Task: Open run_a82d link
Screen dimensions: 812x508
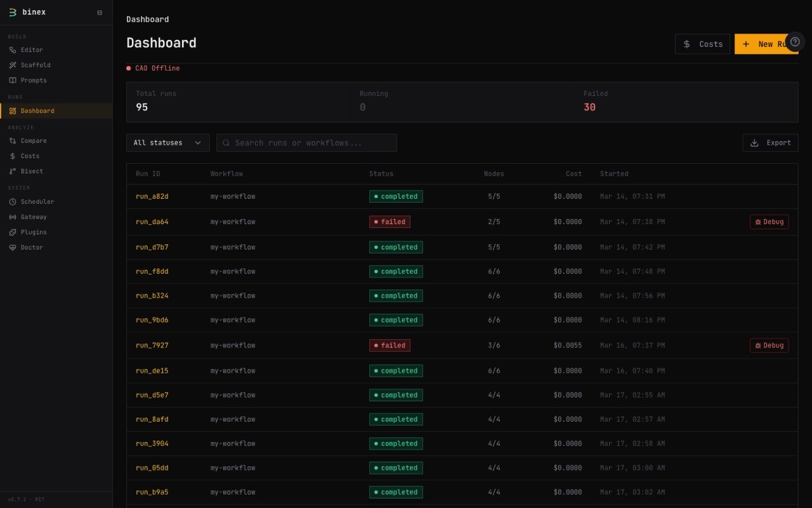Action: pyautogui.click(x=152, y=196)
